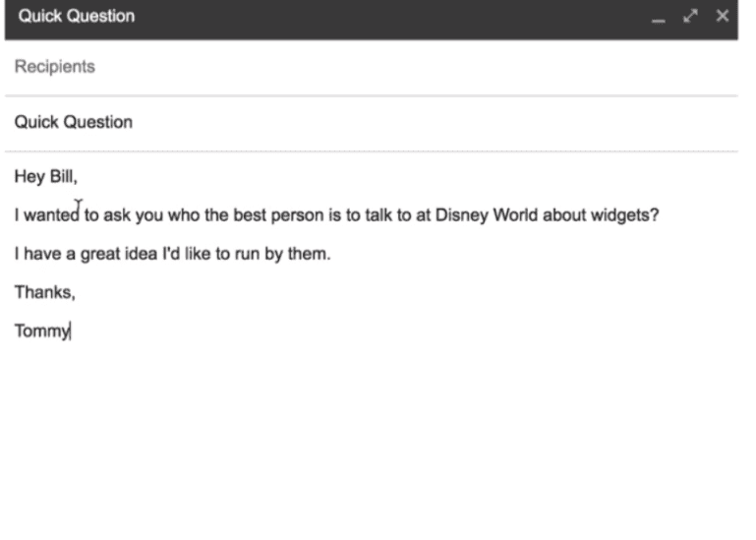Screen dimensions: 756x540
Task: Focus the Recipients field
Action: click(x=372, y=67)
